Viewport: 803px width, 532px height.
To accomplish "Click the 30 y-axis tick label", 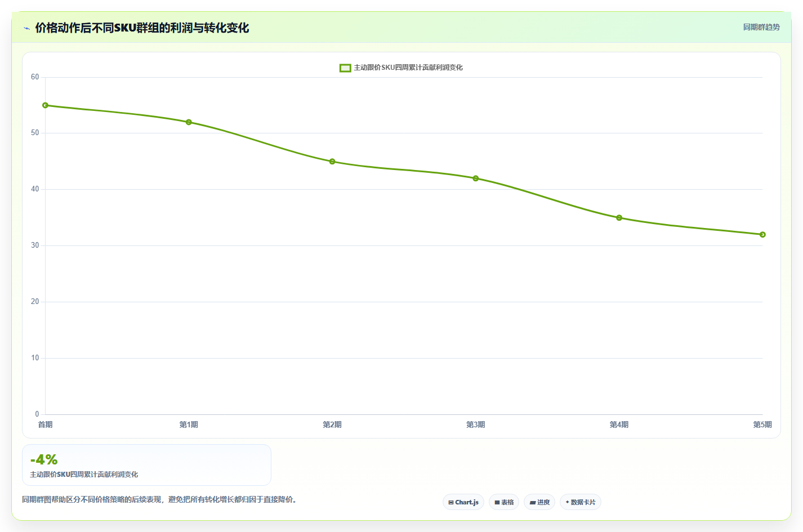I will 35,245.
